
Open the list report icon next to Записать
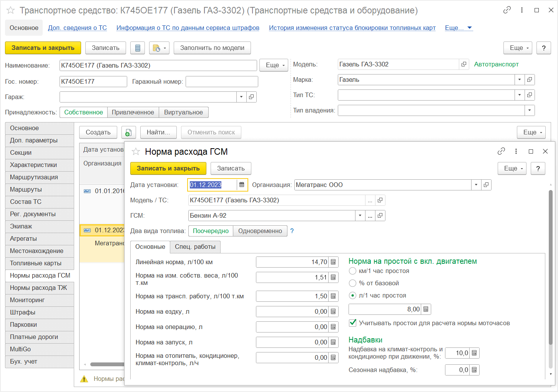(x=138, y=48)
